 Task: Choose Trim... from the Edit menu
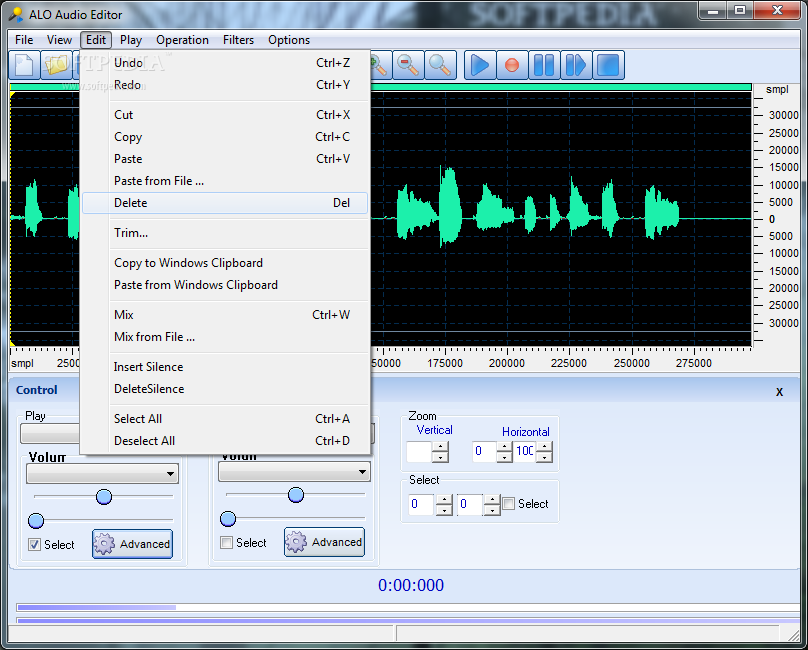tap(225, 233)
